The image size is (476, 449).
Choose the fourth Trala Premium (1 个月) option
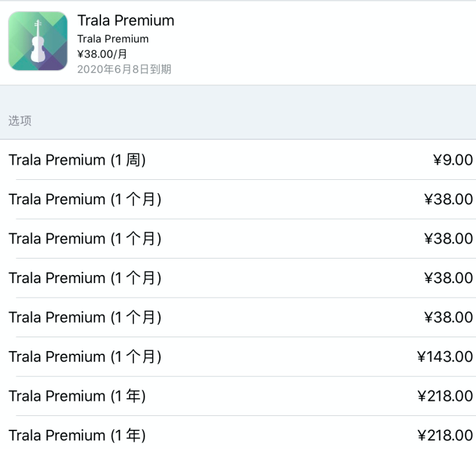tap(85, 317)
